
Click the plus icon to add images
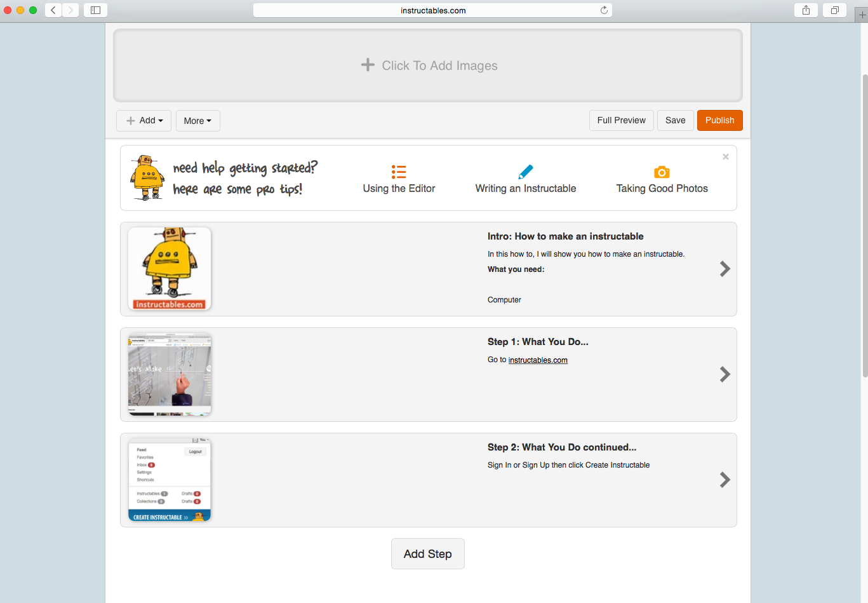point(368,65)
